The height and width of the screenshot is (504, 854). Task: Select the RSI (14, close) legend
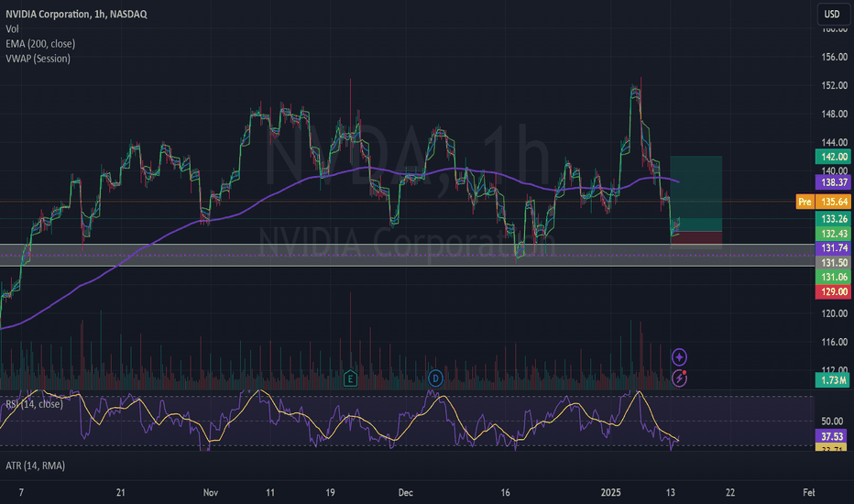tap(34, 404)
